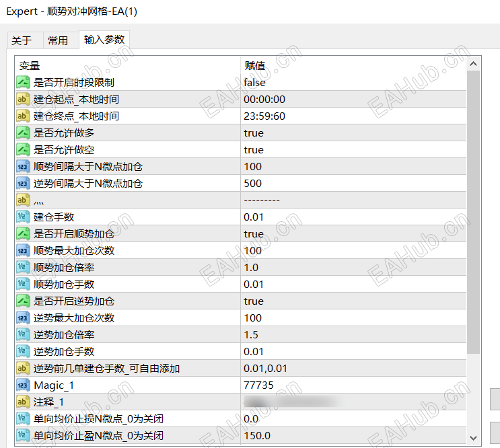Click the true value of 是否允许做空
The width and height of the screenshot is (500, 448).
point(254,150)
